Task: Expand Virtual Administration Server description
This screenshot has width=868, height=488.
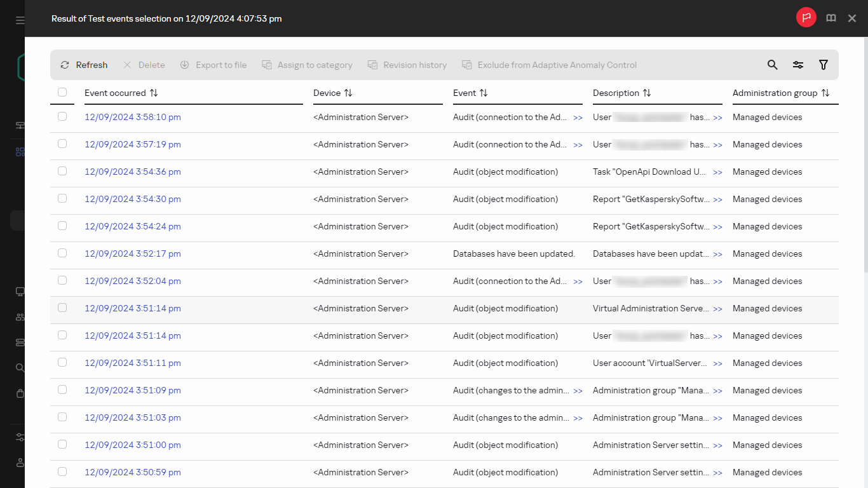Action: pos(717,309)
